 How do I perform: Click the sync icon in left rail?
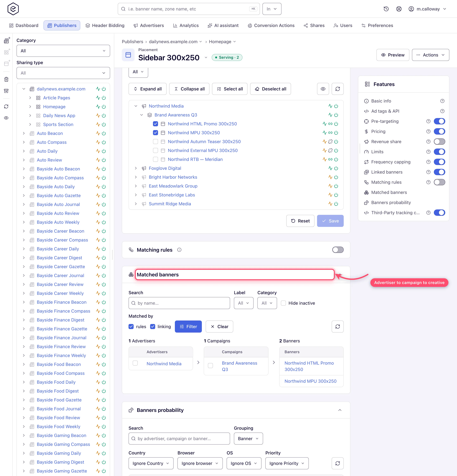coord(7,107)
